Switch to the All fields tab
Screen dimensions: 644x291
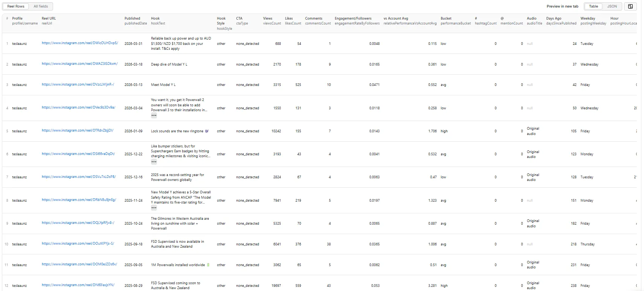pyautogui.click(x=41, y=6)
